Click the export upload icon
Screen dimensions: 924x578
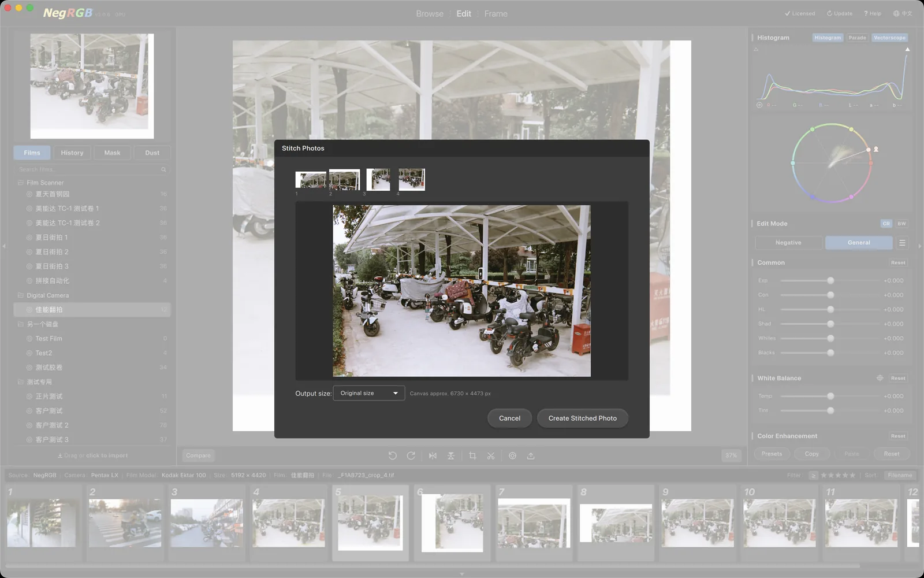pos(531,455)
